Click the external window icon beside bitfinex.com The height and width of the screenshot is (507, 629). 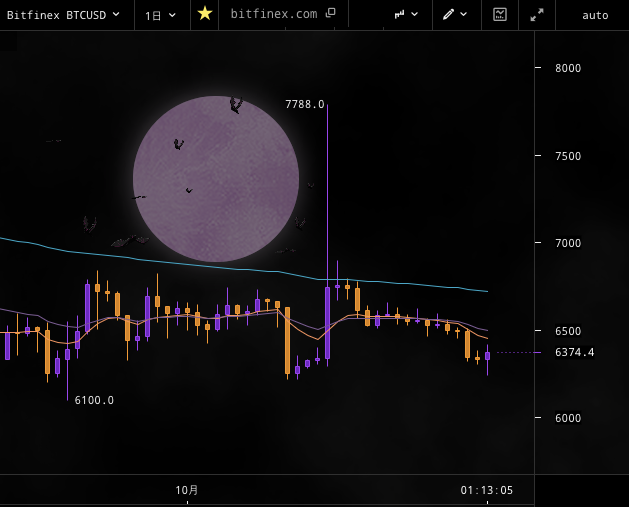click(x=331, y=13)
